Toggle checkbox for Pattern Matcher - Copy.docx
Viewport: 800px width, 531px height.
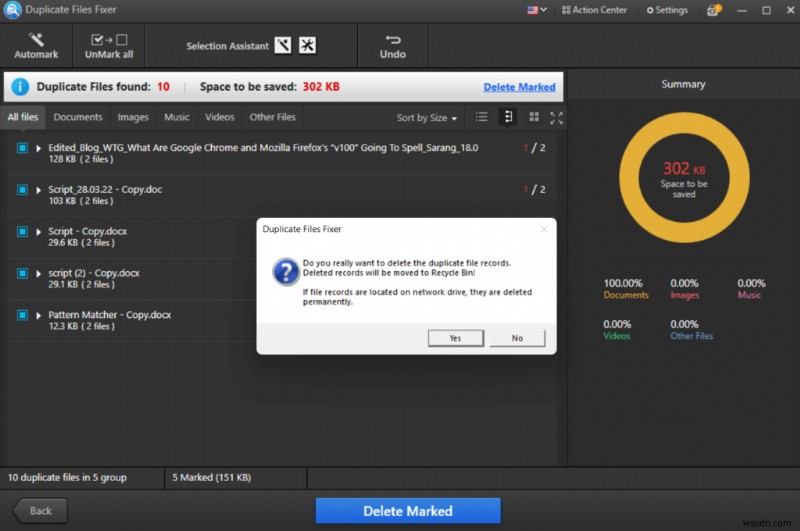pyautogui.click(x=22, y=315)
